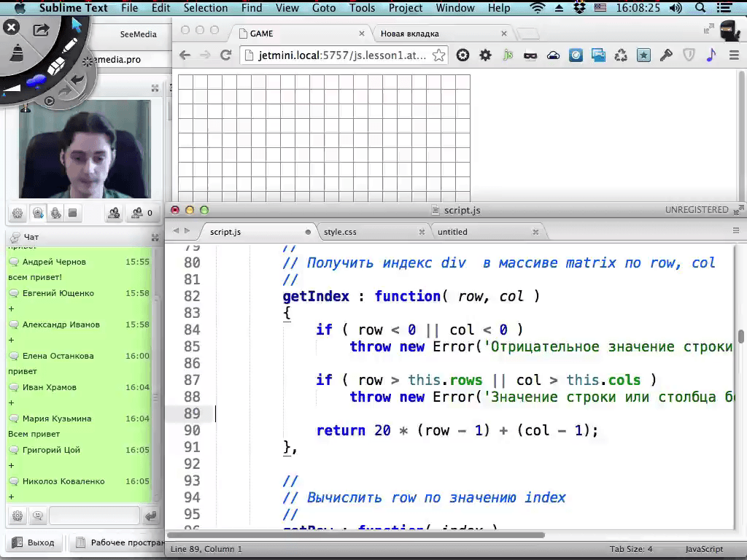Close the Новая вкладка tab
This screenshot has width=747, height=560.
[x=504, y=34]
